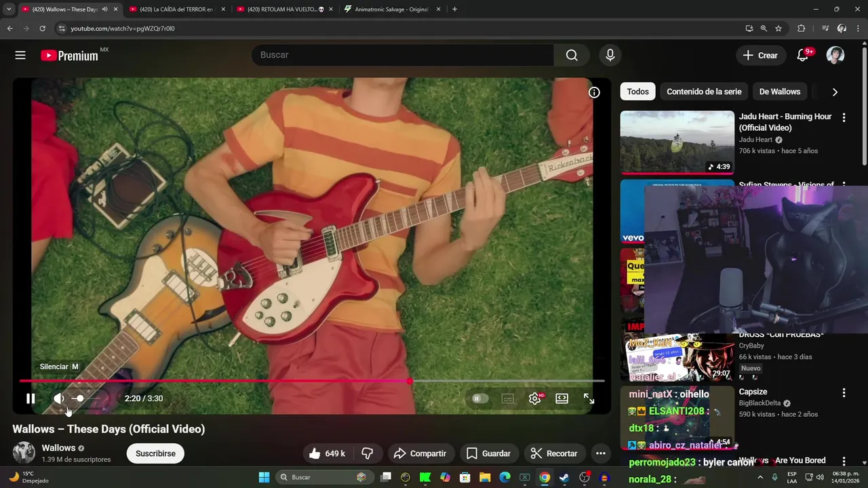Open File Explorer from taskbar
This screenshot has width=868, height=488.
[485, 477]
